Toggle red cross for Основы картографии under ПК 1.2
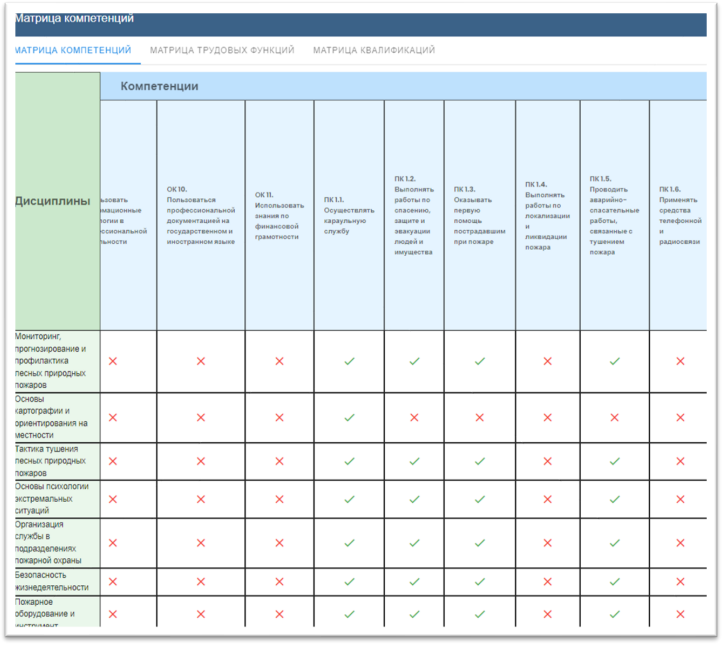 pos(414,418)
